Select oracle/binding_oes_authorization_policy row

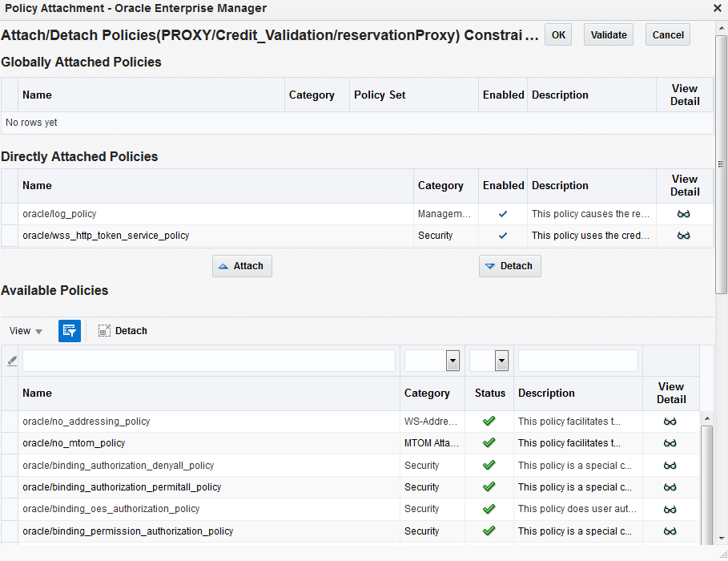click(350, 509)
